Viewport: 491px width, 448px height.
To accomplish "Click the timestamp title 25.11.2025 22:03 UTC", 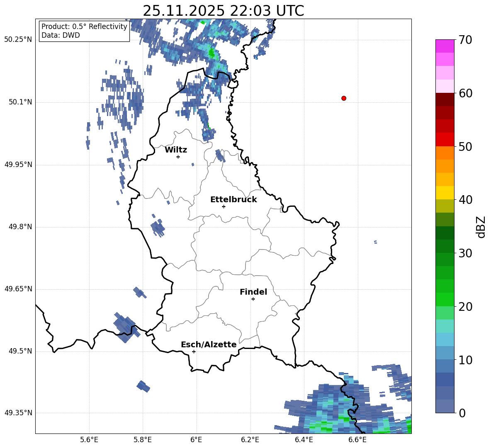I will (x=223, y=11).
